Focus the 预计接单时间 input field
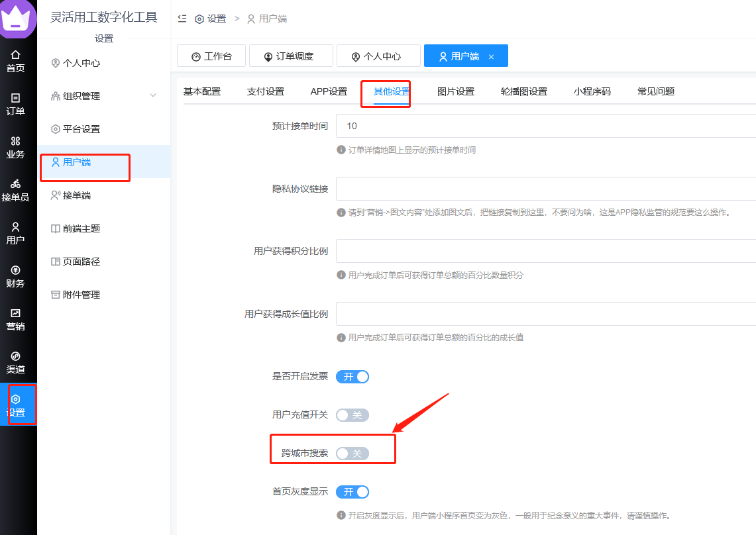This screenshot has height=535, width=756. point(546,126)
